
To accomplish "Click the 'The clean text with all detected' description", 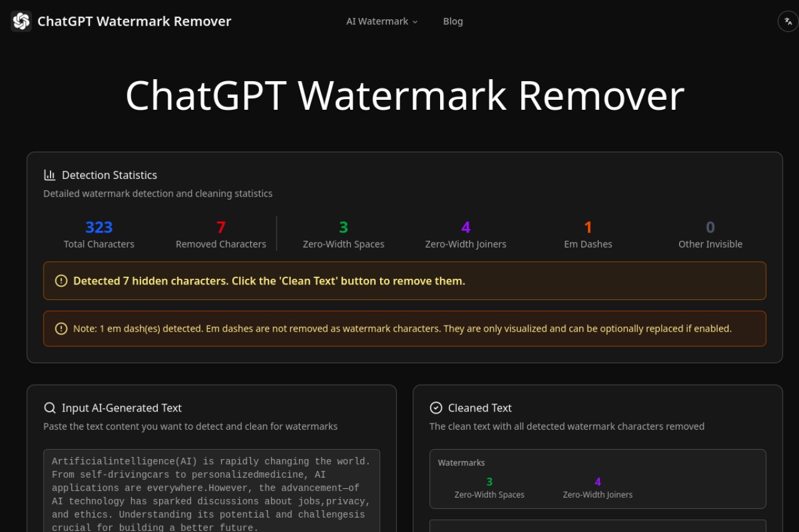I will coord(567,427).
